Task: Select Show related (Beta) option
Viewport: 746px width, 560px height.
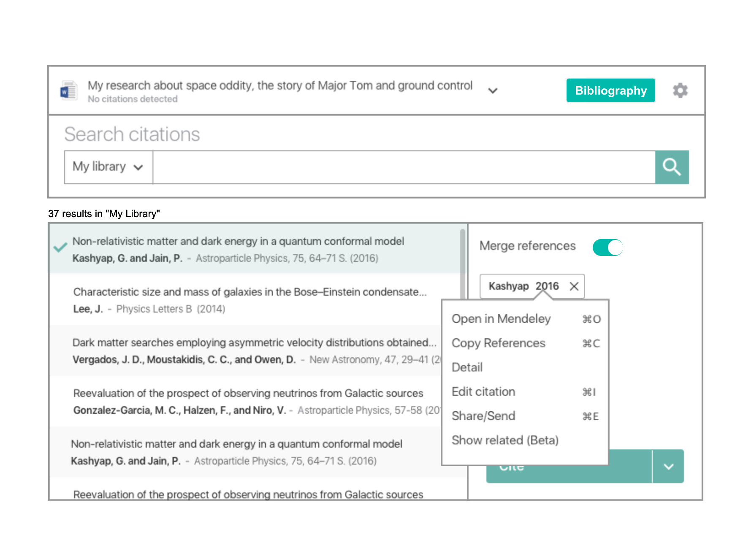Action: click(x=505, y=440)
